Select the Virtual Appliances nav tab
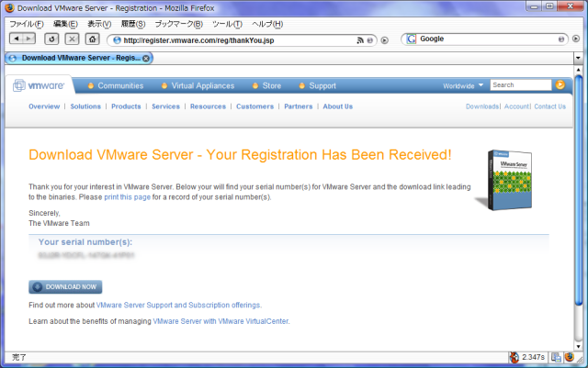The image size is (588, 368). click(202, 86)
